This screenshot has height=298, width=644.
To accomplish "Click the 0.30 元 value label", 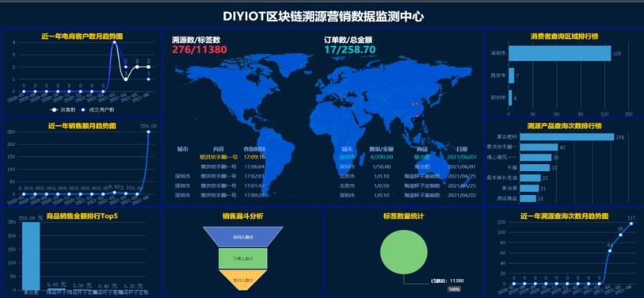I will 132,285.
